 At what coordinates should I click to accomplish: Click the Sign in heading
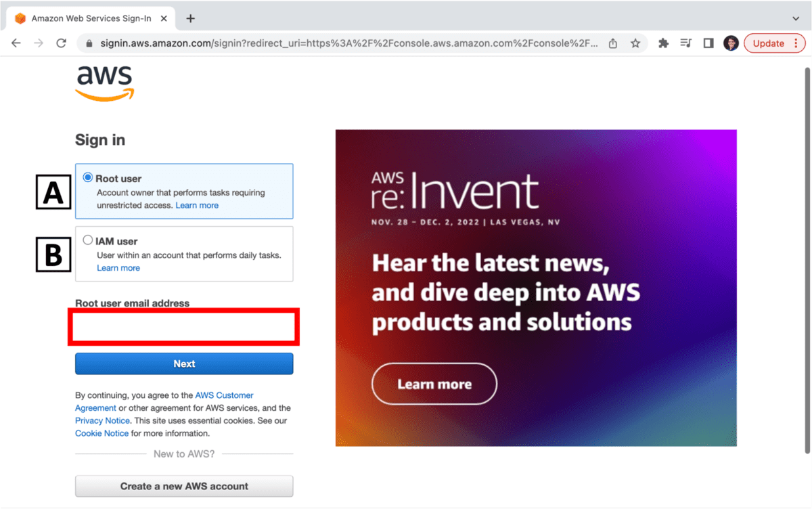pos(100,140)
